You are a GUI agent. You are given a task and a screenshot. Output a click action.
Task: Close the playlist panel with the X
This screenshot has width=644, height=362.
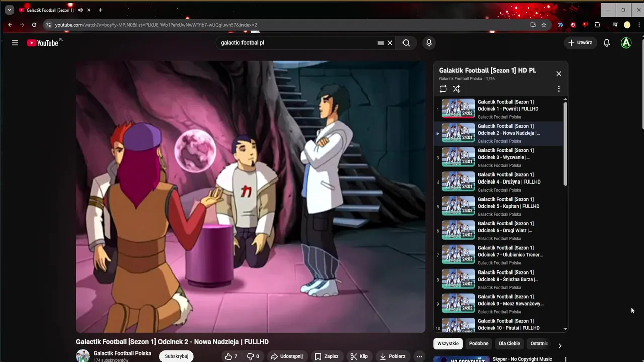(559, 74)
